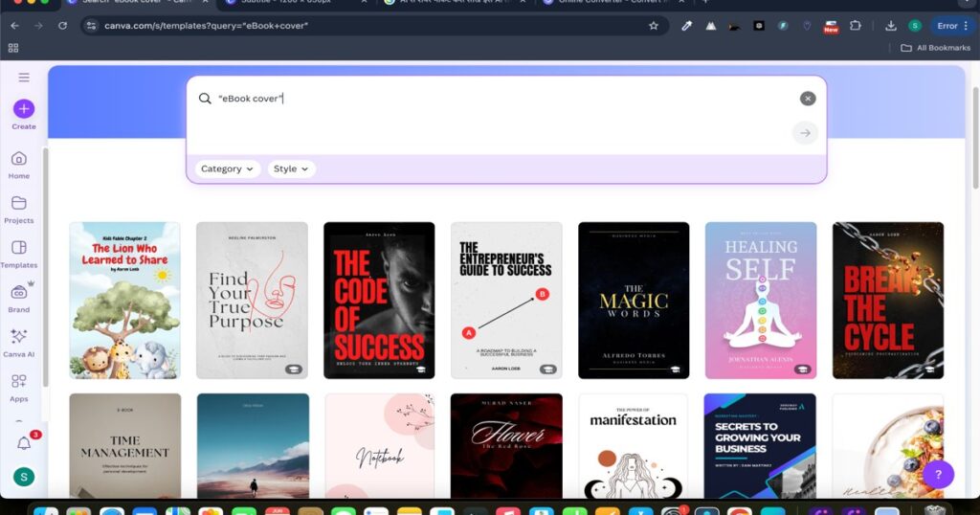This screenshot has height=515, width=980.
Task: Open The Lion Who Learned to Share template
Action: 125,300
